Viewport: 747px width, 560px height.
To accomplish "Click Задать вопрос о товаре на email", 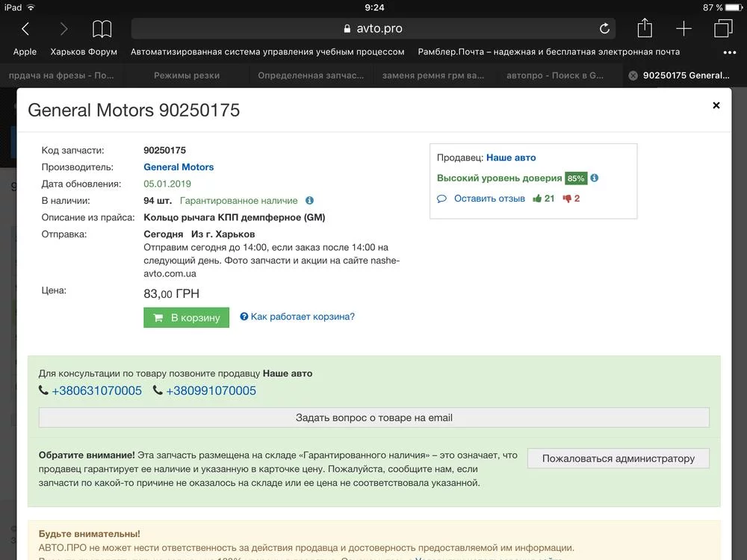I will [374, 417].
